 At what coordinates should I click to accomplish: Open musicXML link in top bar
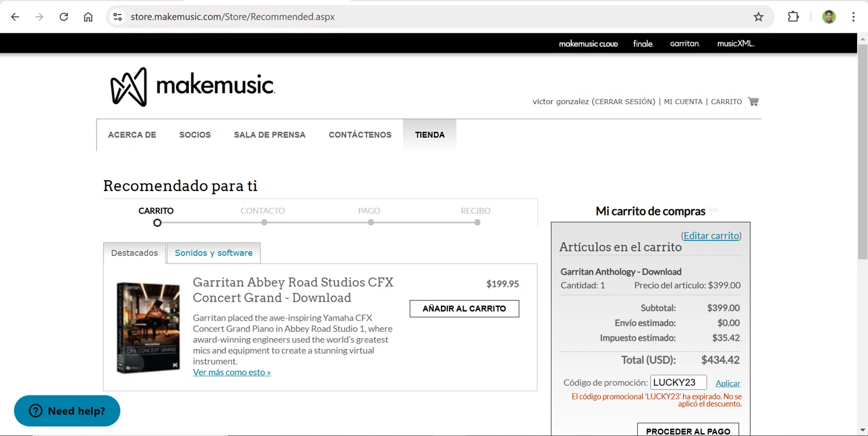coord(736,43)
